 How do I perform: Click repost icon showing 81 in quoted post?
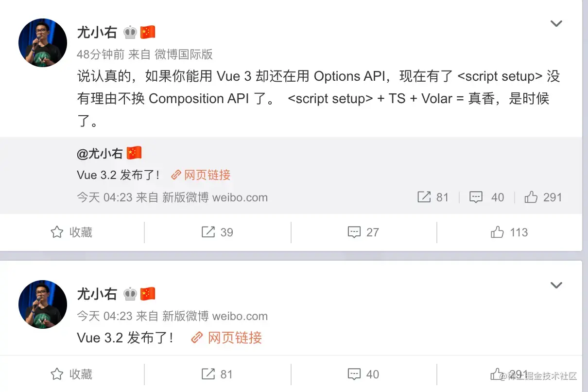(424, 197)
